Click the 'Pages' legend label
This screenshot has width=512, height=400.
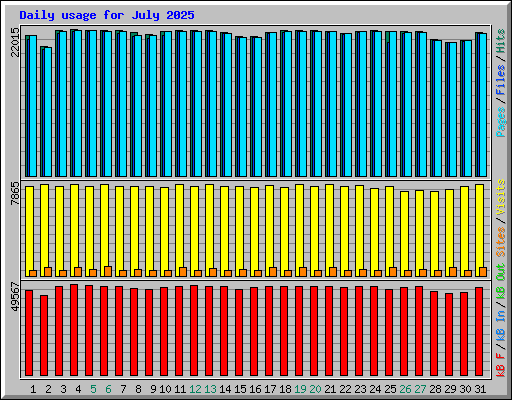tap(501, 122)
